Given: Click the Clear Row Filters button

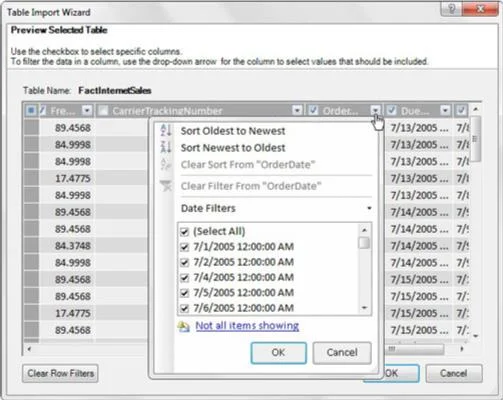Looking at the screenshot, I should coord(60,373).
